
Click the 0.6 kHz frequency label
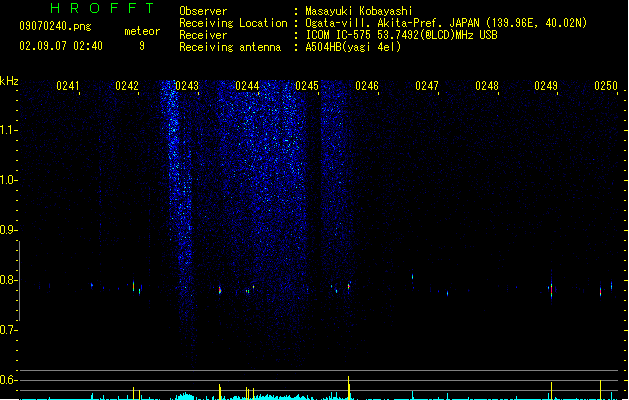tap(8, 380)
